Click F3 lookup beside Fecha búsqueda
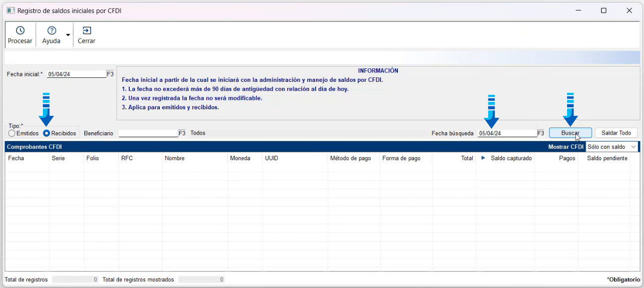This screenshot has height=288, width=644. pos(541,133)
